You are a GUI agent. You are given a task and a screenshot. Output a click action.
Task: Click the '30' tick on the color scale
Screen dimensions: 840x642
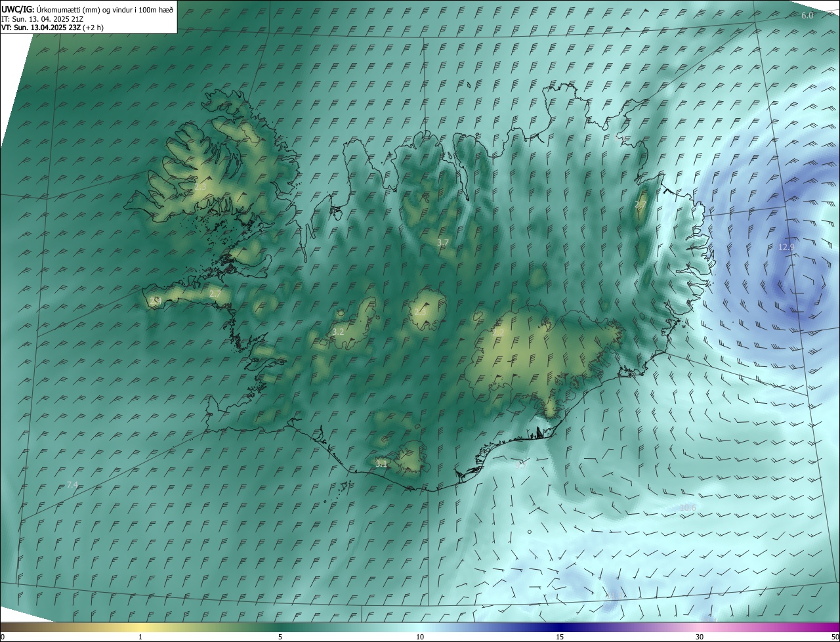(700, 637)
